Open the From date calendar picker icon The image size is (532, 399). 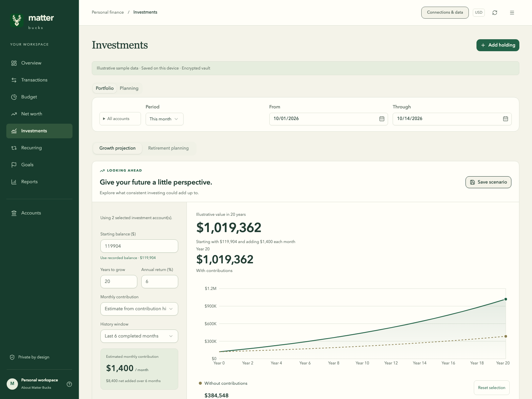point(382,119)
